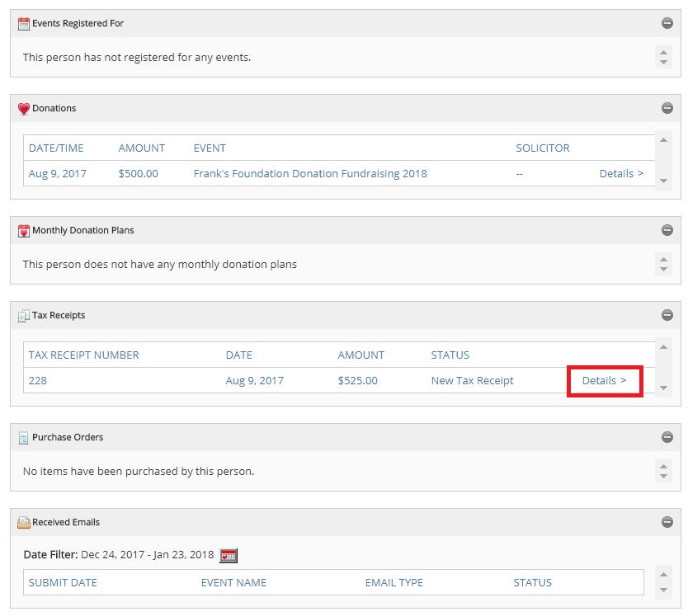Click the Tax Receipts scroll up arrow

663,347
